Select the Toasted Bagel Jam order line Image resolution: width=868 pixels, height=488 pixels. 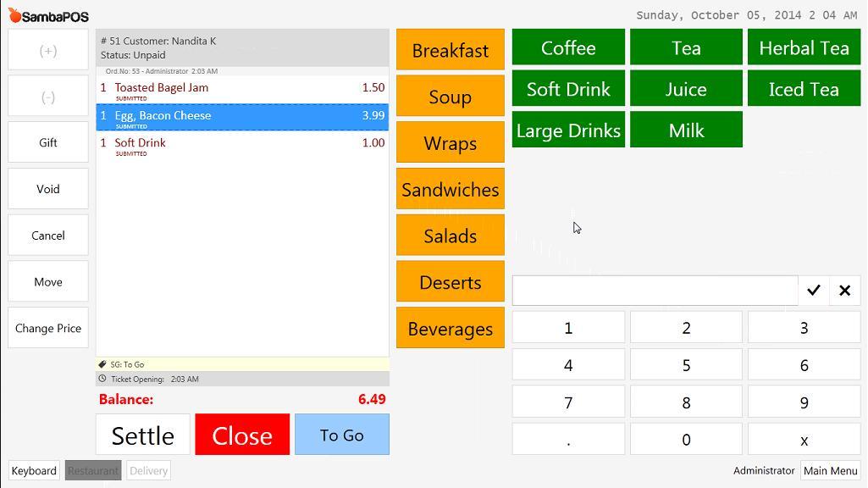tap(242, 90)
